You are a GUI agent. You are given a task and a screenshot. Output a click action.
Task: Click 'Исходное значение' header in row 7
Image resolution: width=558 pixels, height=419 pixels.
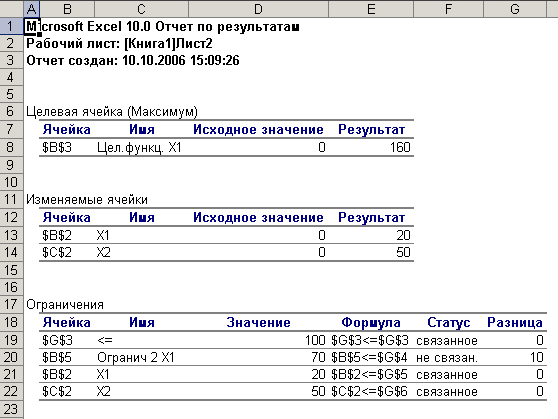click(258, 130)
